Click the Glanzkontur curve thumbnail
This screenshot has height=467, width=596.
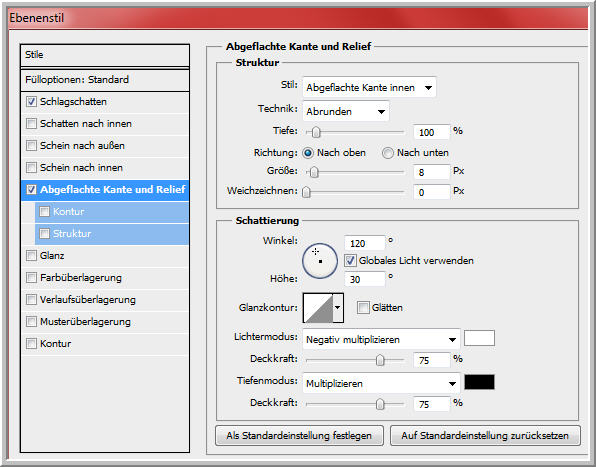pos(318,307)
